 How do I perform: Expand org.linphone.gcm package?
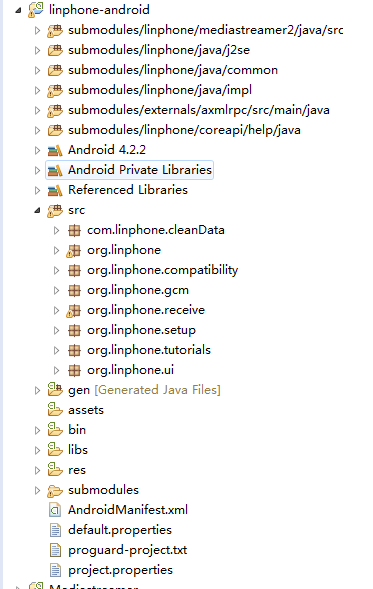coord(56,290)
